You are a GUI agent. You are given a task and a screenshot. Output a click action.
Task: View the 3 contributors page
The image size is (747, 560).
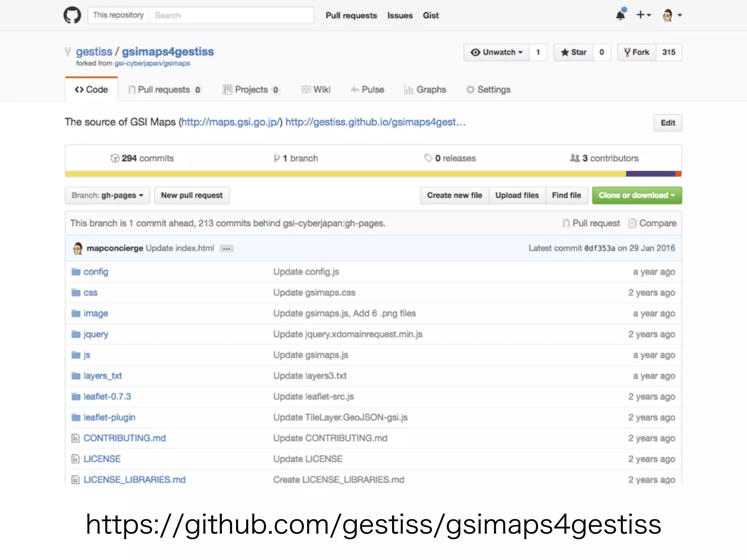click(604, 158)
